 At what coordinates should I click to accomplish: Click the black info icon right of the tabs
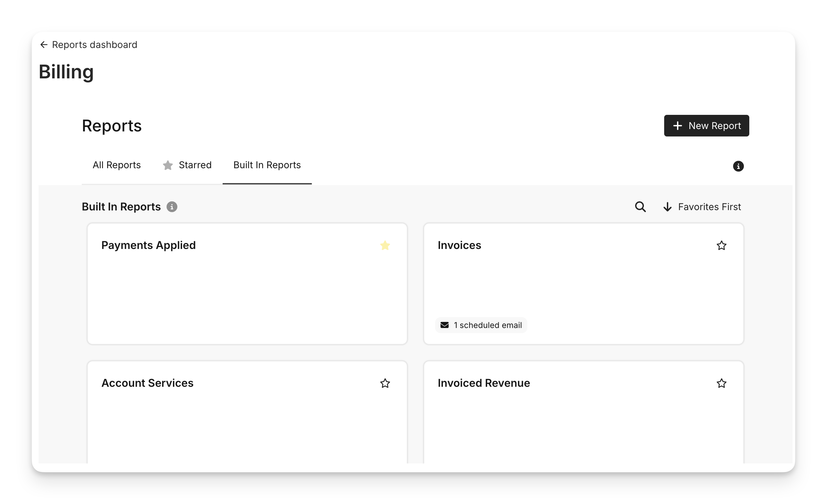[x=738, y=166]
